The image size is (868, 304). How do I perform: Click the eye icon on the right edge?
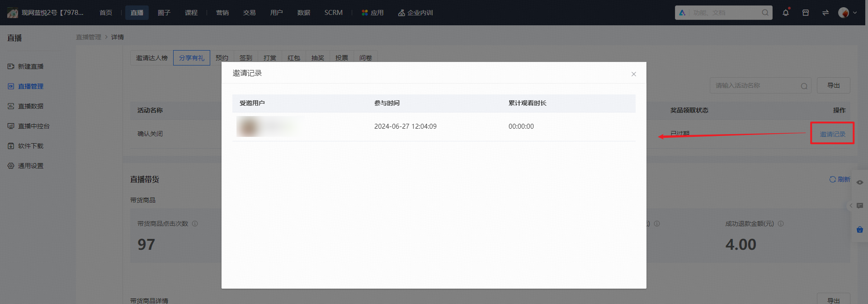860,182
